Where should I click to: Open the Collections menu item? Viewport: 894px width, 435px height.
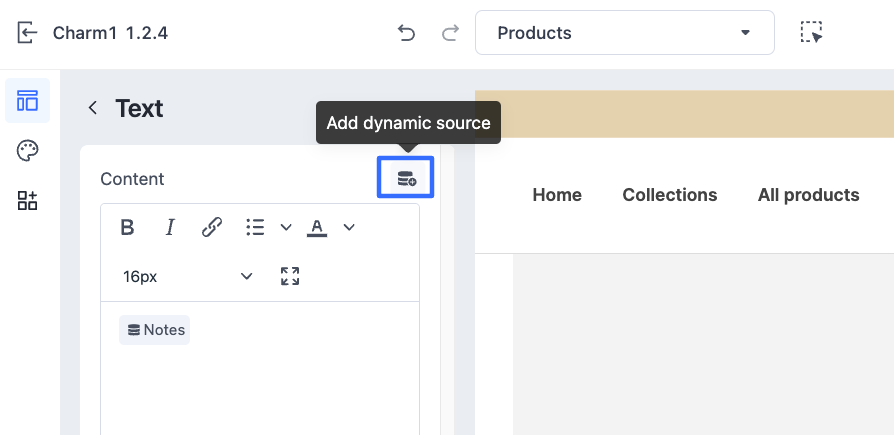point(669,195)
